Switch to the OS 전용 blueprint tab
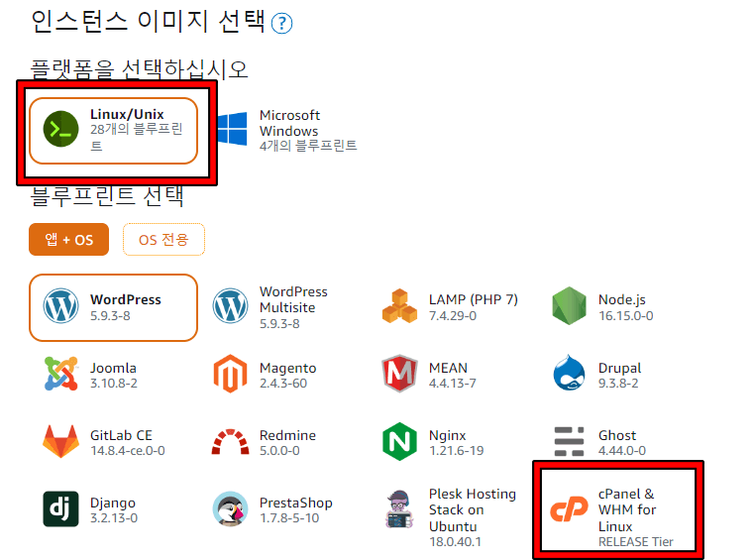The height and width of the screenshot is (560, 754). pyautogui.click(x=163, y=239)
